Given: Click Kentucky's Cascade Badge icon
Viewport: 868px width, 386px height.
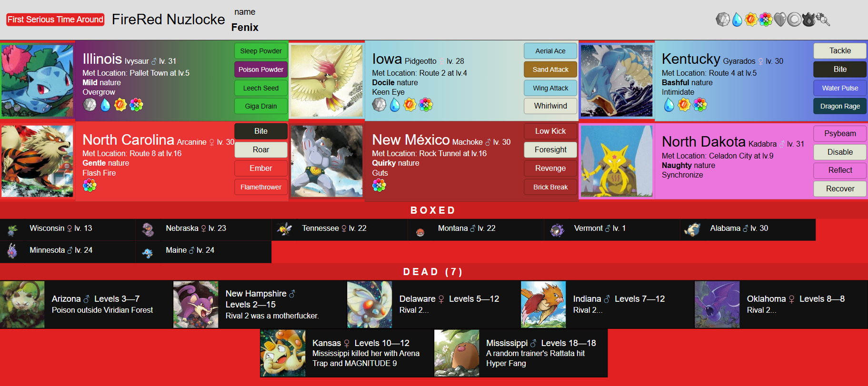Looking at the screenshot, I should [669, 105].
